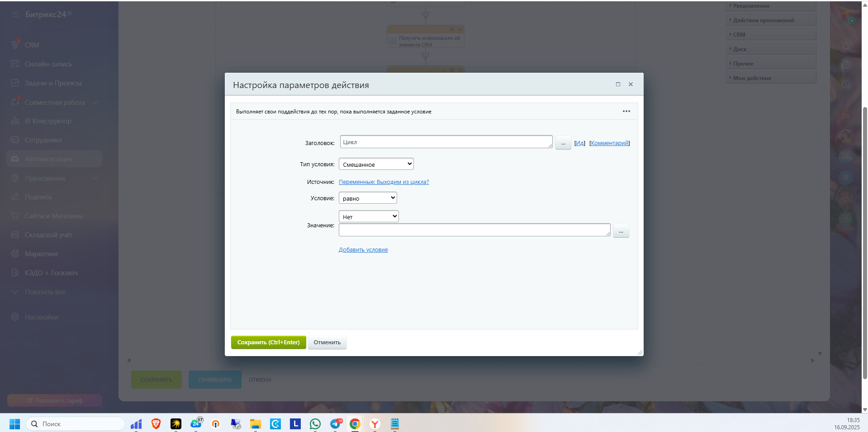Click the Отменить button

327,343
